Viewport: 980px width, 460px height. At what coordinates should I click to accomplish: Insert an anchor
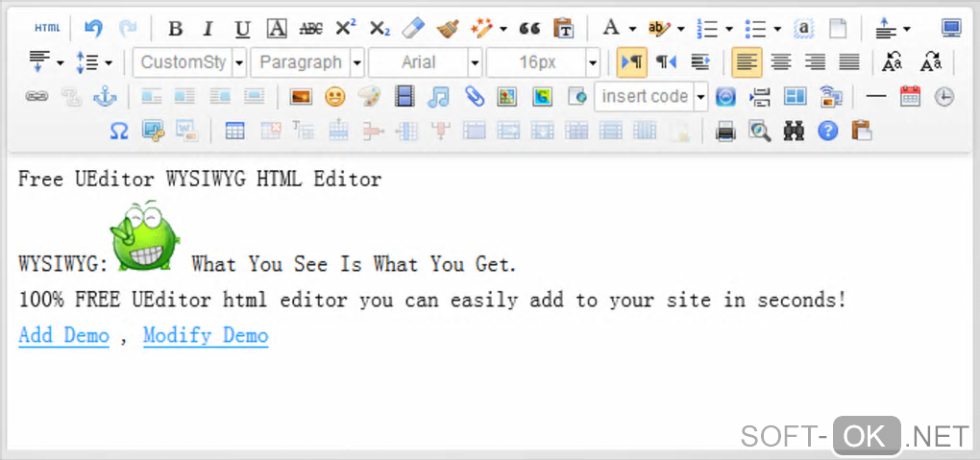pyautogui.click(x=105, y=96)
